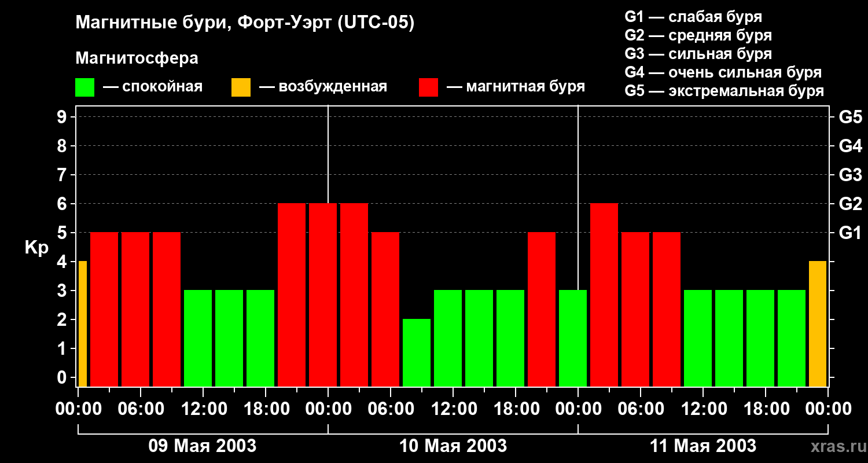Select the green Kp 3 bar at 16:00–19:00 on 10 May
Image resolution: width=868 pixels, height=463 pixels.
[510, 339]
